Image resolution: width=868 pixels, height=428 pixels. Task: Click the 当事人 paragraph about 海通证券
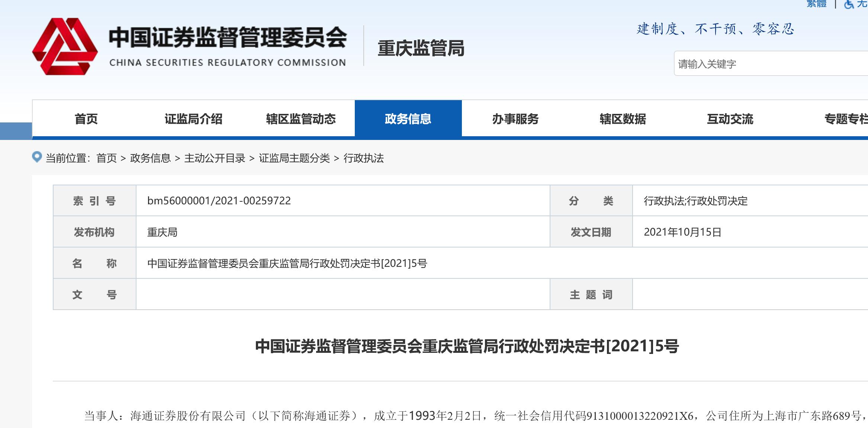[x=476, y=416]
